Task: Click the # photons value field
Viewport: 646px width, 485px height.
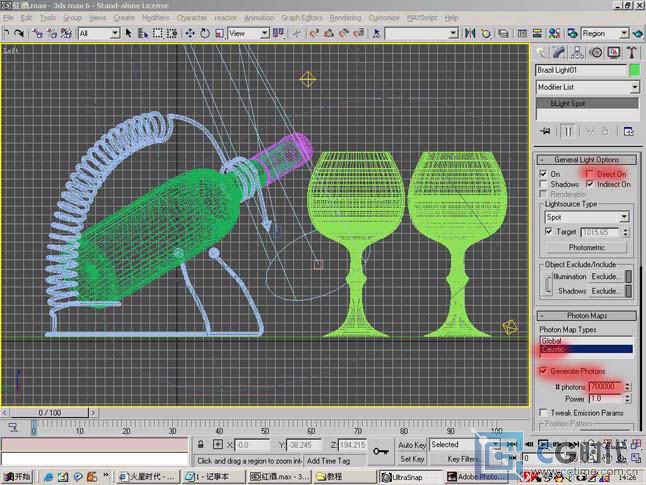Action: pos(605,387)
